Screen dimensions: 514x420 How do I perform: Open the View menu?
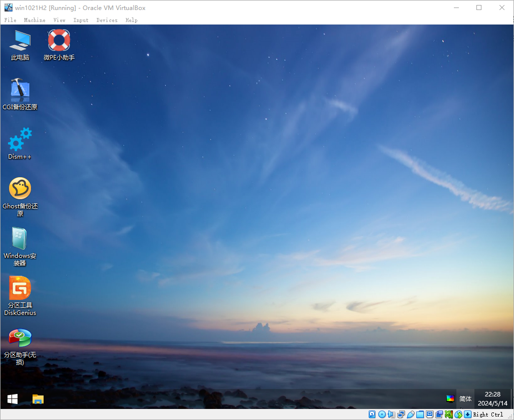tap(59, 20)
